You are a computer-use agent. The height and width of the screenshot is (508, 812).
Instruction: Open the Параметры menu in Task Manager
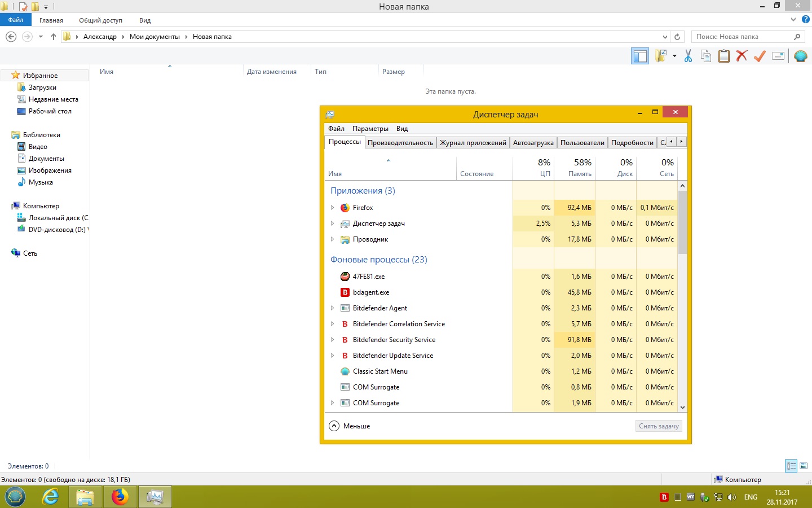pos(370,129)
